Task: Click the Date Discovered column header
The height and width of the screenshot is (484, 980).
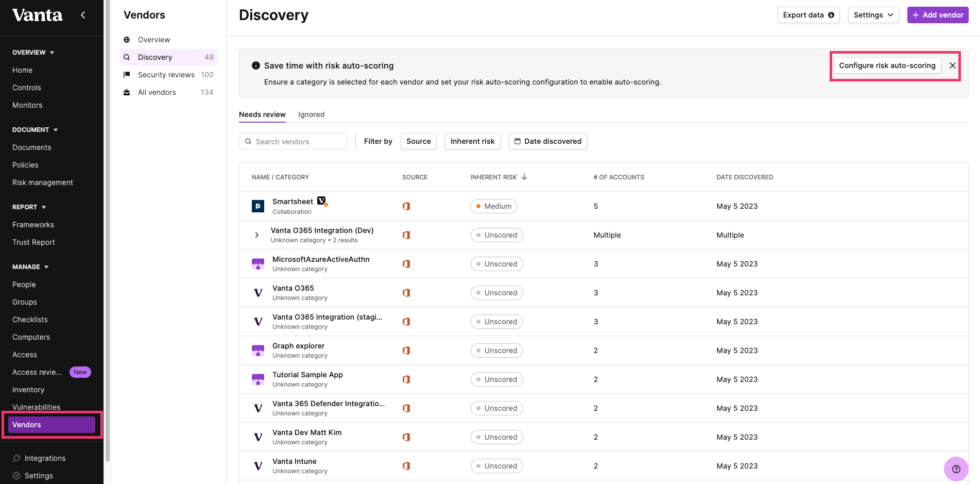Action: (745, 177)
